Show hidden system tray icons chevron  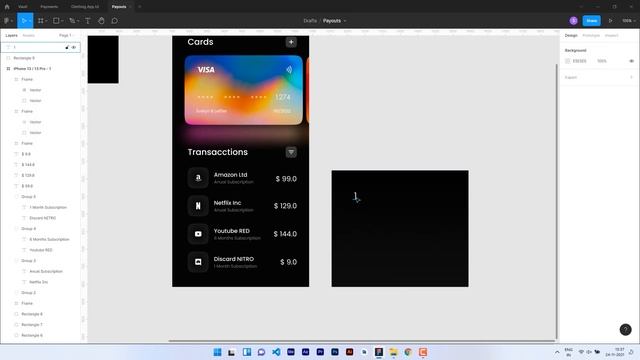[x=557, y=352]
